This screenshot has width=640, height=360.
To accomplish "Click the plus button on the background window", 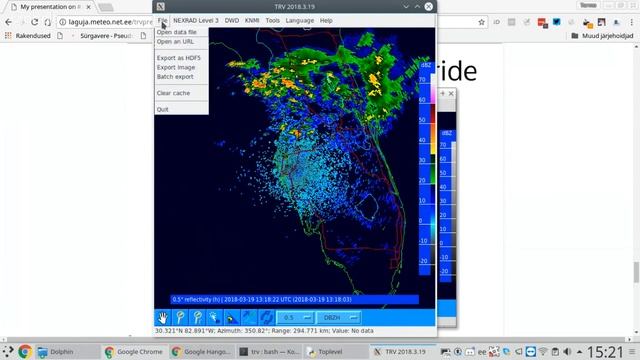I will pyautogui.click(x=442, y=93).
